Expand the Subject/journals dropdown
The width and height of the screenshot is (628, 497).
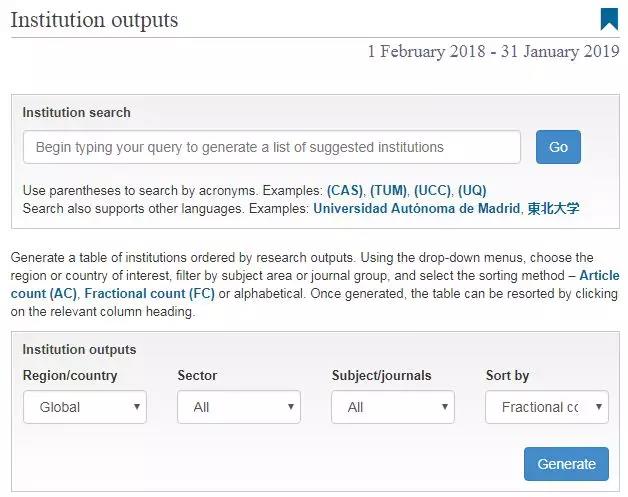[x=393, y=407]
